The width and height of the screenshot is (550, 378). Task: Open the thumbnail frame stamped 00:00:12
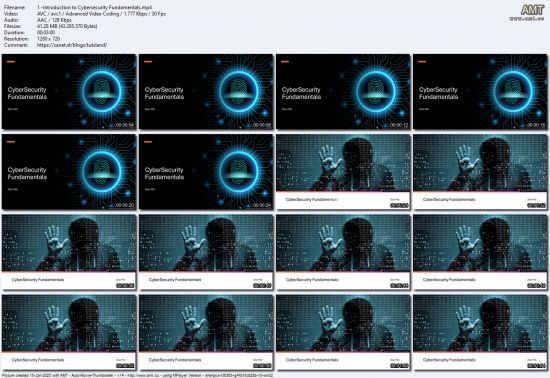343,92
